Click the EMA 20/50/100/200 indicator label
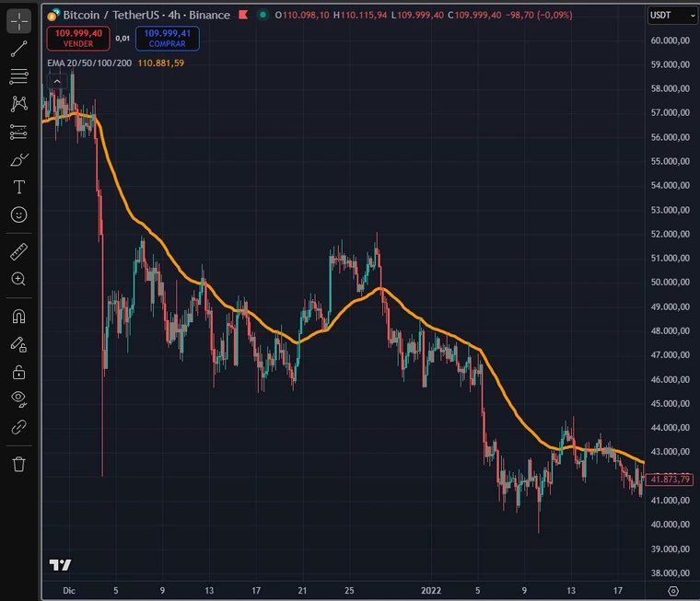Viewport: 700px width, 601px height. (x=89, y=63)
